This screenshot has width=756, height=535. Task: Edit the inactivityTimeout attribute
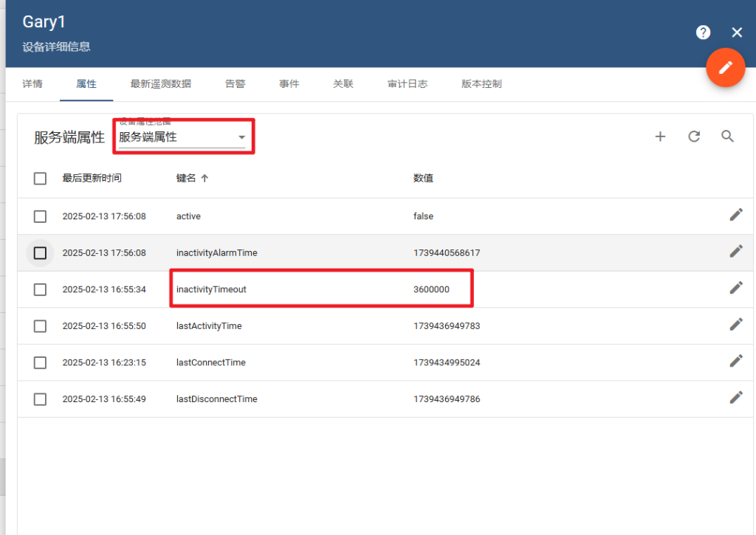tap(736, 288)
